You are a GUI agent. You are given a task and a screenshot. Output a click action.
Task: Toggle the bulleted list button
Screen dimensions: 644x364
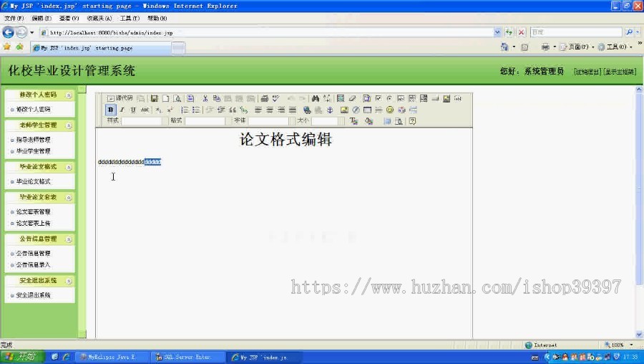click(196, 110)
